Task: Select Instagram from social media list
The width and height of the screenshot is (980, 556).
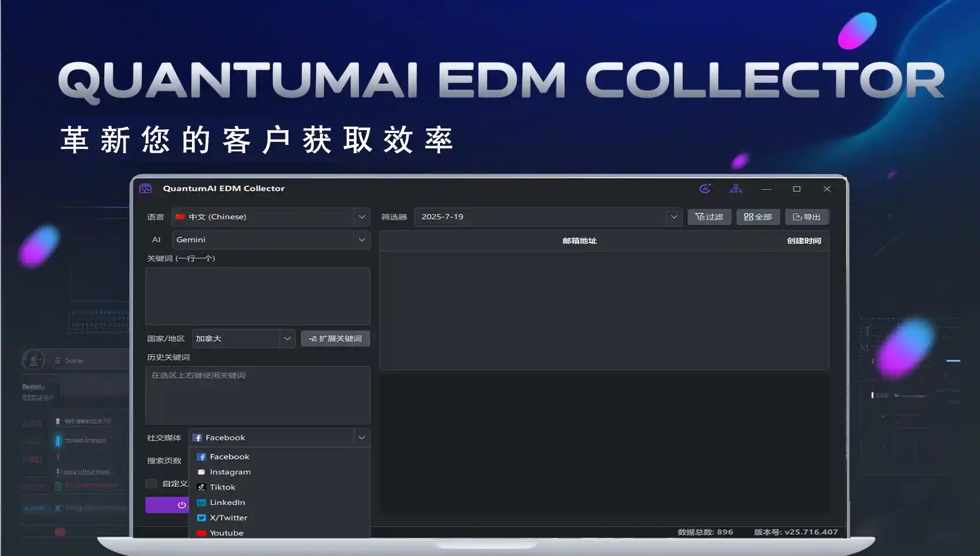Action: click(279, 472)
